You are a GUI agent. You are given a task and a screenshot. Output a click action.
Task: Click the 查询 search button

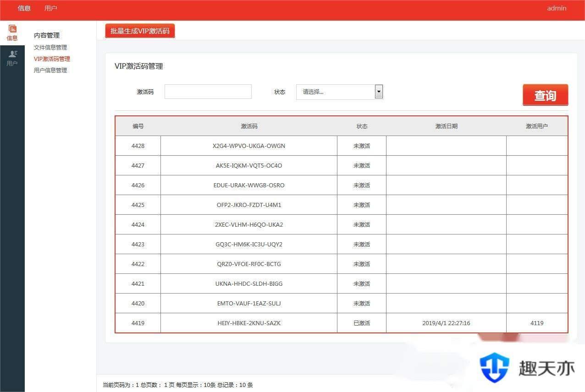545,95
